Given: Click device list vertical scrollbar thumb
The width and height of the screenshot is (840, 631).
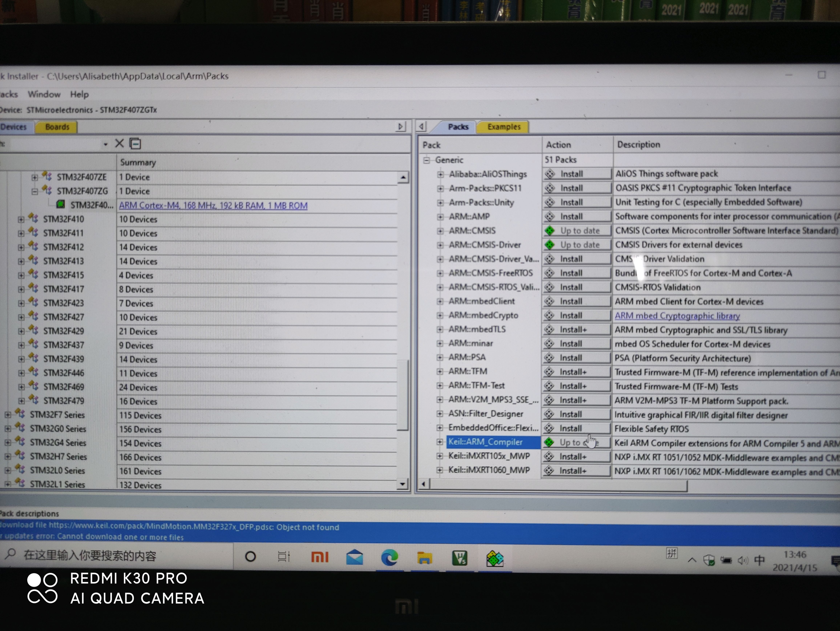Looking at the screenshot, I should point(403,395).
